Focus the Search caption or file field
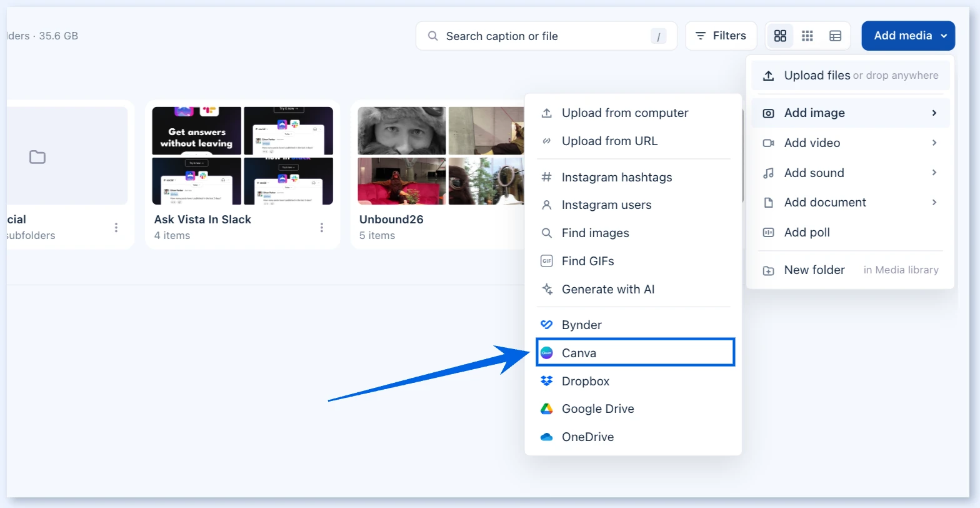 (x=546, y=36)
